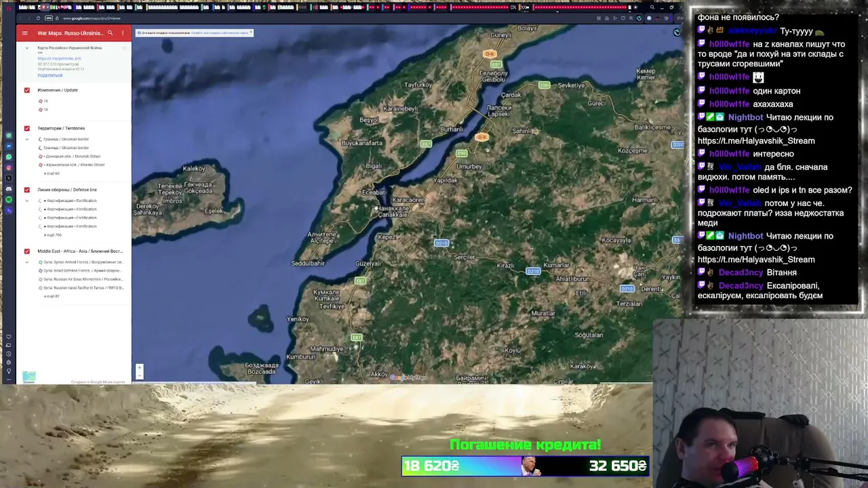Click the browser address bar URL

[92, 18]
